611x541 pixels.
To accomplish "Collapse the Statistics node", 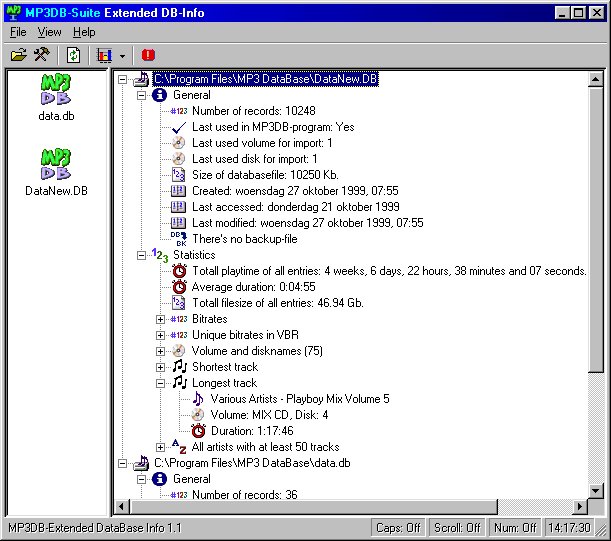I will pyautogui.click(x=141, y=255).
